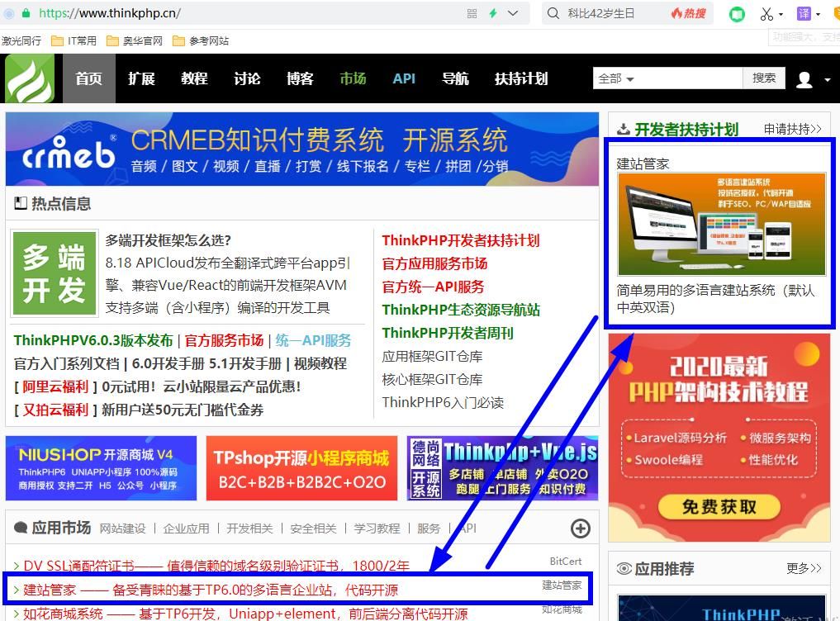Open ThinkPHP开发者周刊 link
This screenshot has width=840, height=621.
(x=448, y=333)
